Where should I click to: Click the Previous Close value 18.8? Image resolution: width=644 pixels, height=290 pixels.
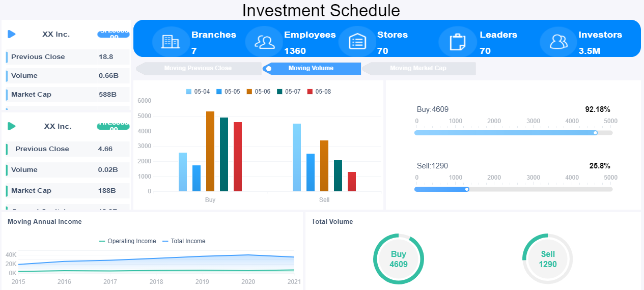(106, 57)
